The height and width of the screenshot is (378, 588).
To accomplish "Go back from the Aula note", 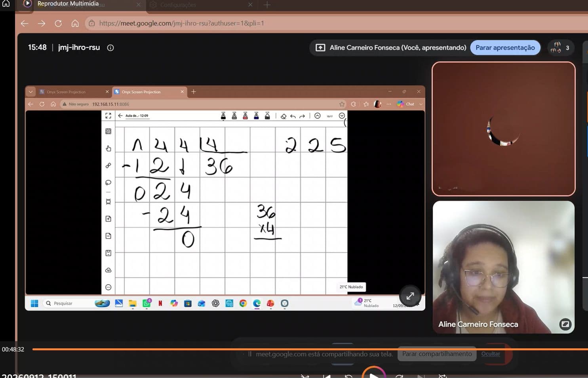I will coord(120,116).
